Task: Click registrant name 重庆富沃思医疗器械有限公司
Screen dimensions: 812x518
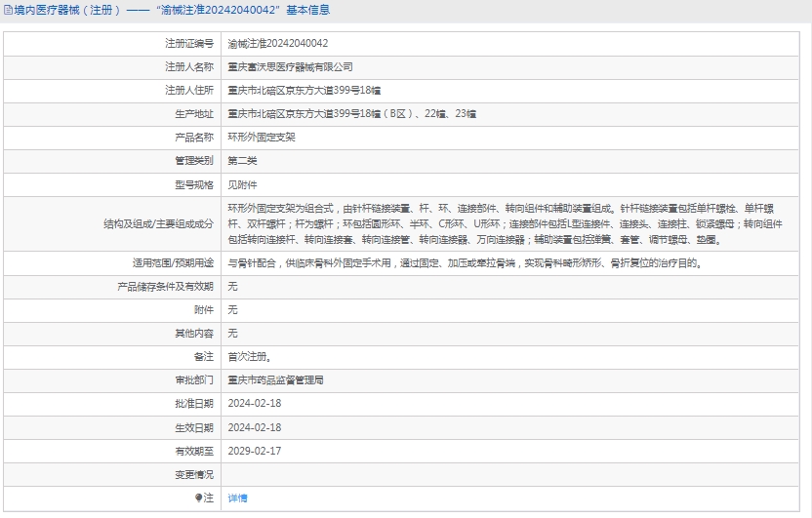Action: click(x=290, y=67)
